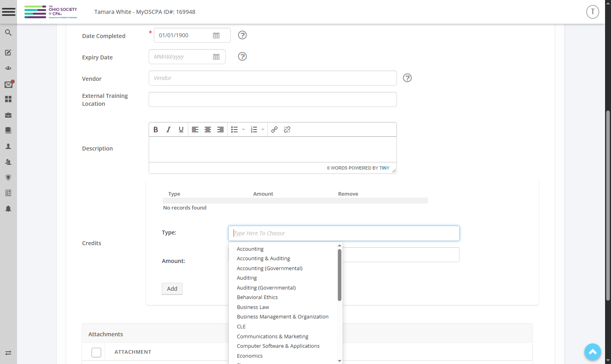Open the bell notifications sidebar icon
The height and width of the screenshot is (364, 611).
pos(8,209)
